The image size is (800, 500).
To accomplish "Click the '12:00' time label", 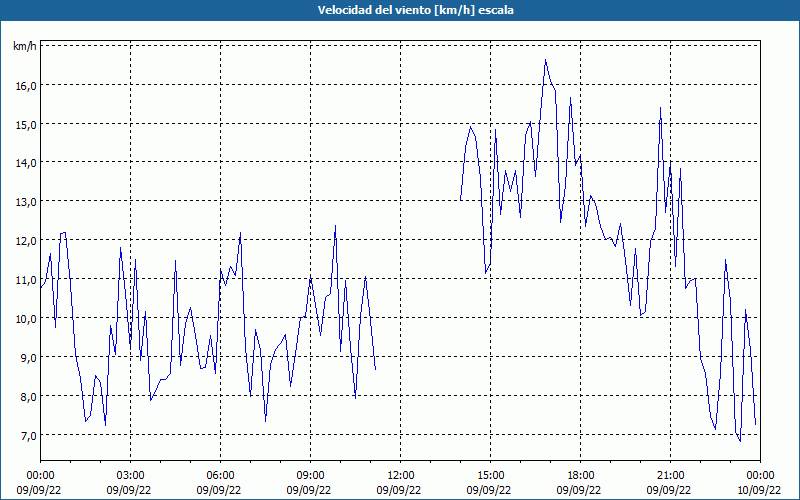I will click(401, 475).
